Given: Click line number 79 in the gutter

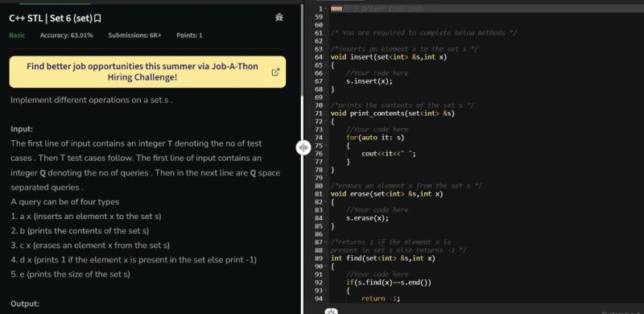Looking at the screenshot, I should [x=318, y=178].
